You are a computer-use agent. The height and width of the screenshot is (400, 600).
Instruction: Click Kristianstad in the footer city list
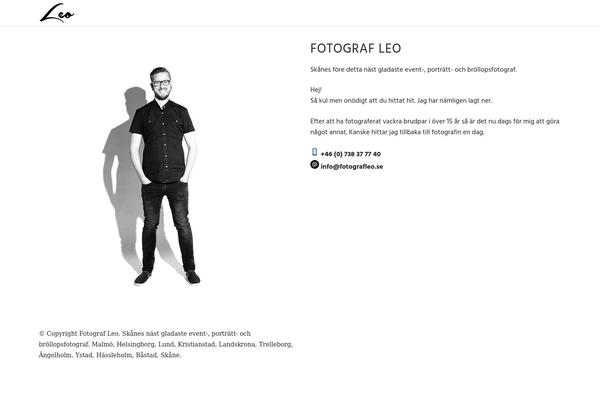click(x=196, y=344)
